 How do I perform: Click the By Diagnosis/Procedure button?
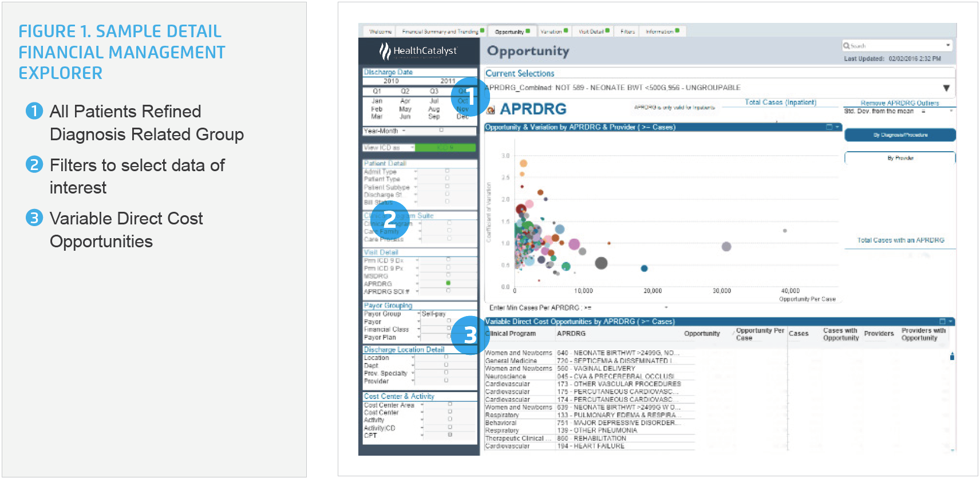(x=900, y=135)
